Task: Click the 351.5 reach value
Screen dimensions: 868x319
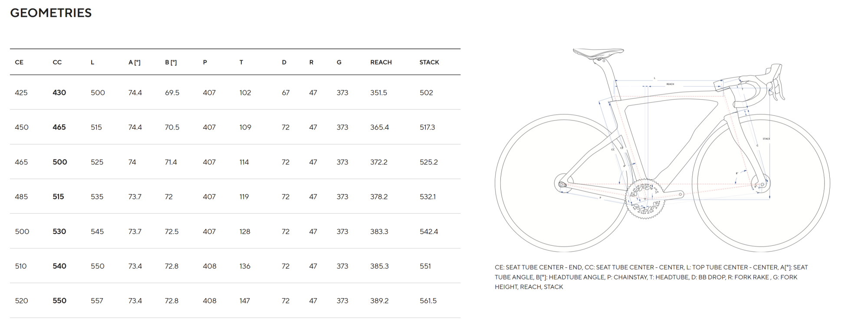Action: coord(379,93)
